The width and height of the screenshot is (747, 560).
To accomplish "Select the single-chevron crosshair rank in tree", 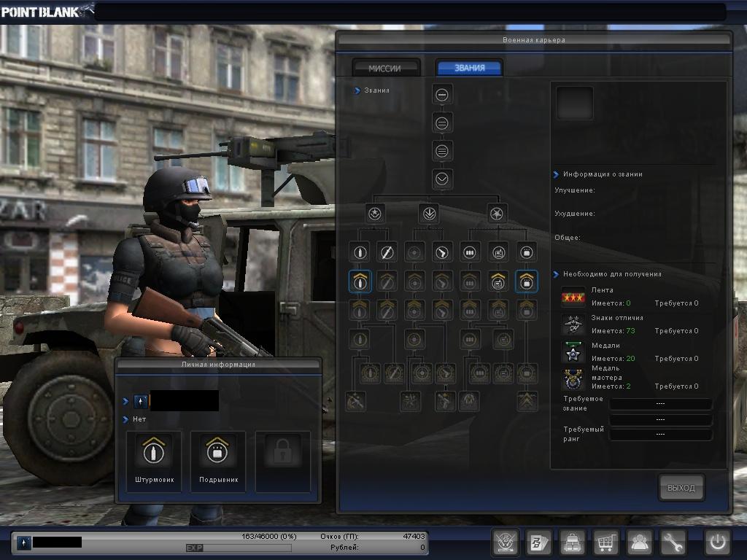I will click(414, 281).
